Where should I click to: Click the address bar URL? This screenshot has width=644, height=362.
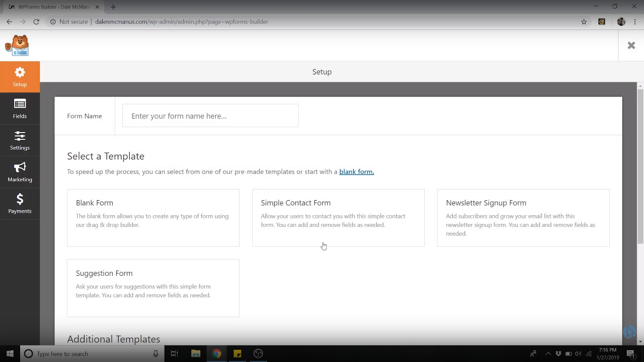coord(182,22)
